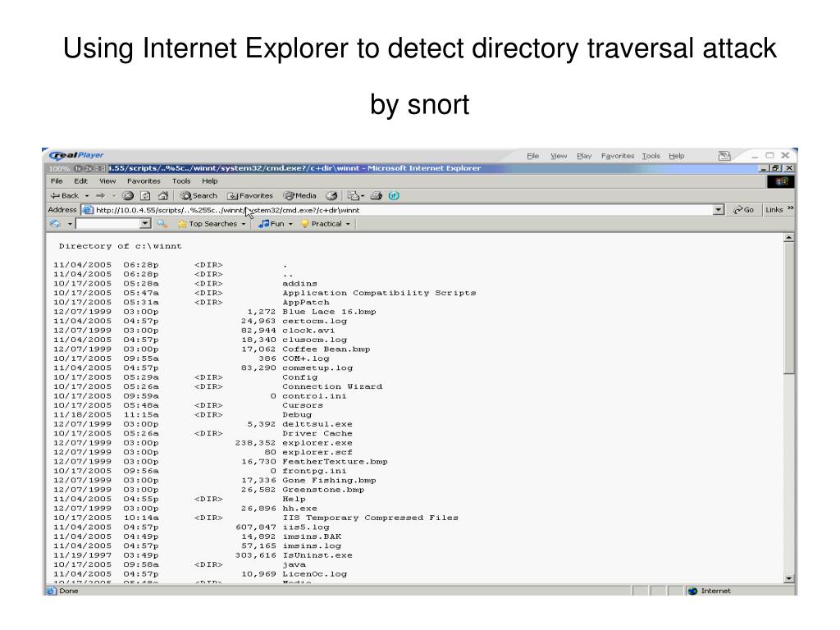Click the page vertical scrollbar thumb

(788, 308)
